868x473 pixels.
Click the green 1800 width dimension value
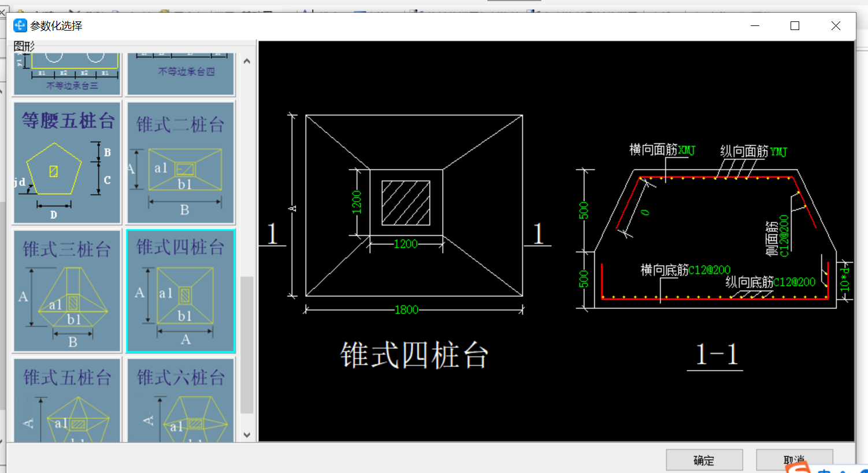406,310
